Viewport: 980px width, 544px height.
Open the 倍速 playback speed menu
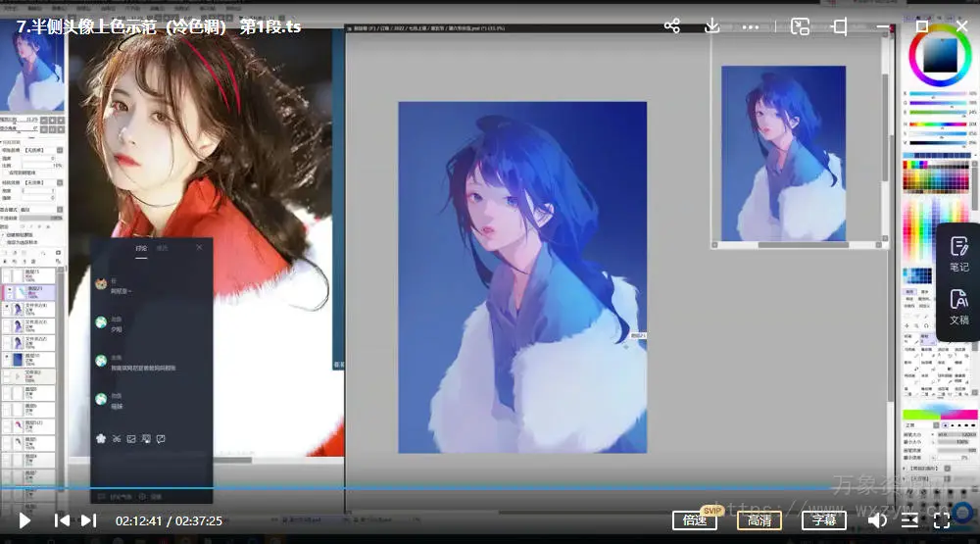(695, 520)
